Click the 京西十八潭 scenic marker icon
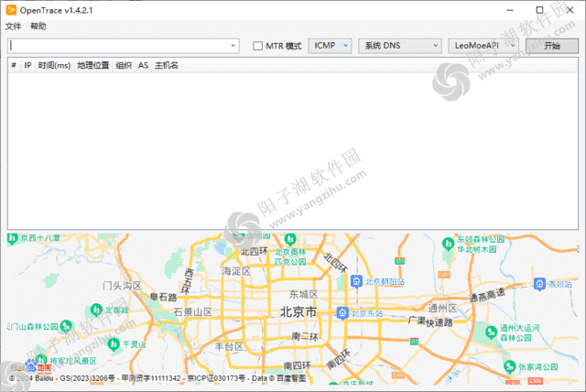Viewport: 586px width, 392px height. 12,238
